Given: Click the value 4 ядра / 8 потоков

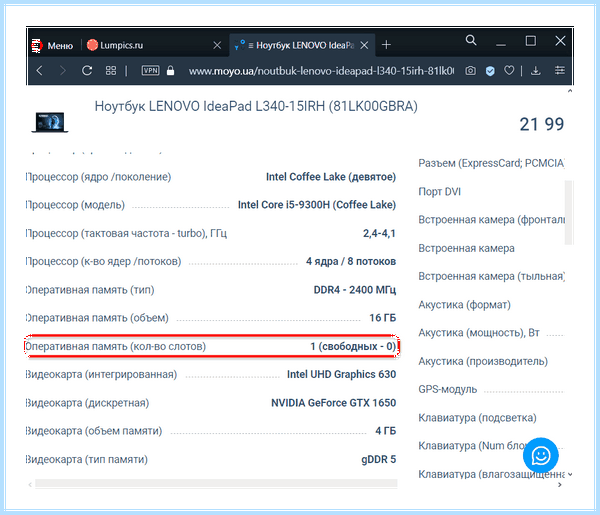Looking at the screenshot, I should (x=351, y=261).
